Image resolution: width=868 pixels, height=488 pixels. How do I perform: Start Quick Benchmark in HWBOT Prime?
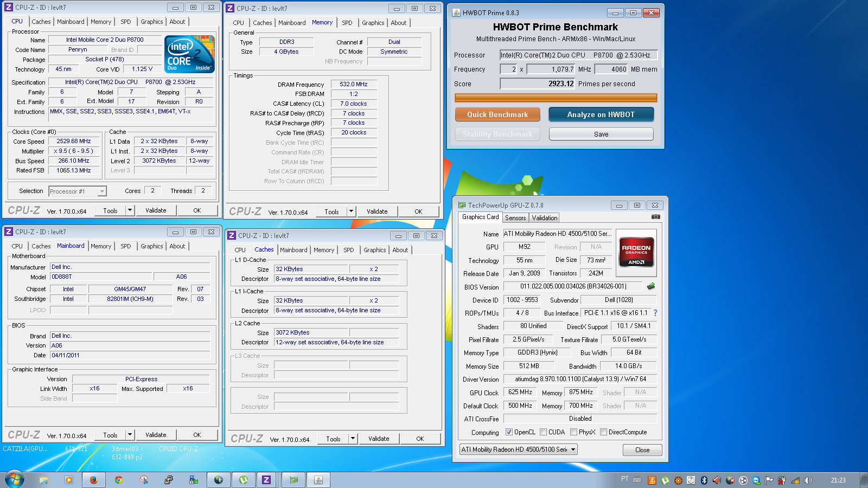point(497,114)
